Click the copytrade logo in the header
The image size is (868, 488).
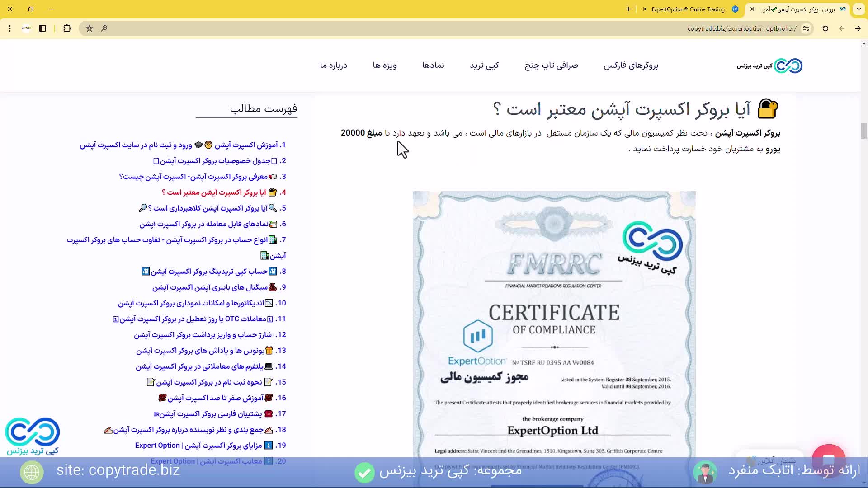(769, 66)
